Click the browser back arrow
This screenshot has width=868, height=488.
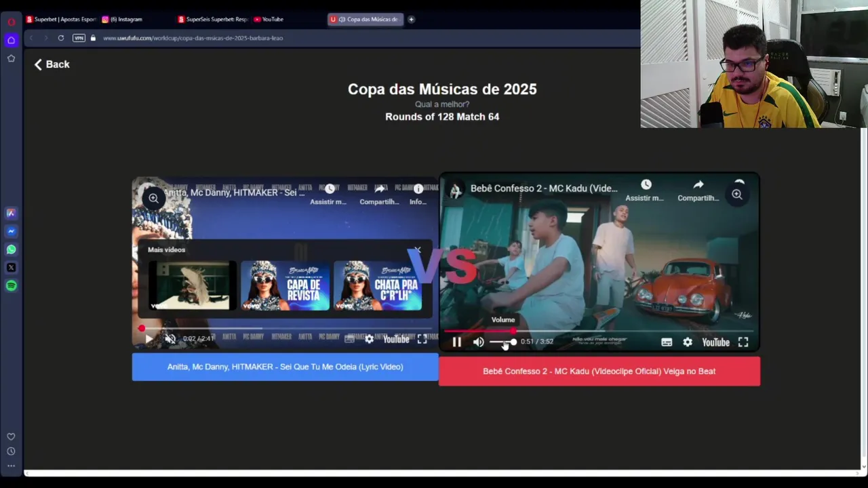click(31, 38)
